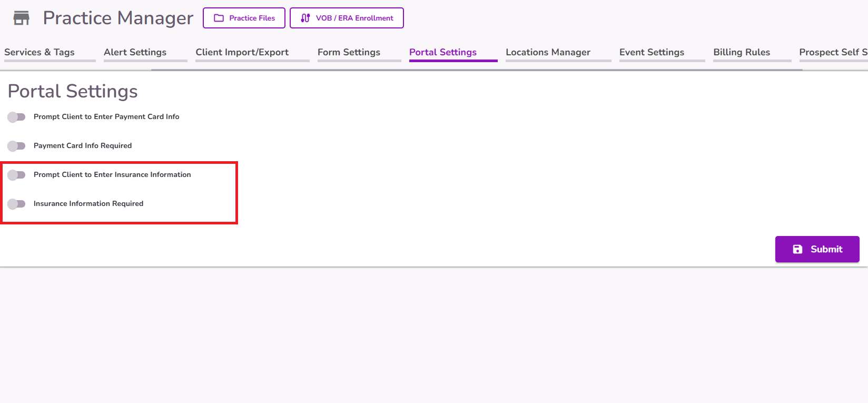
Task: Click the Practice Manager storefront icon
Action: coord(22,18)
